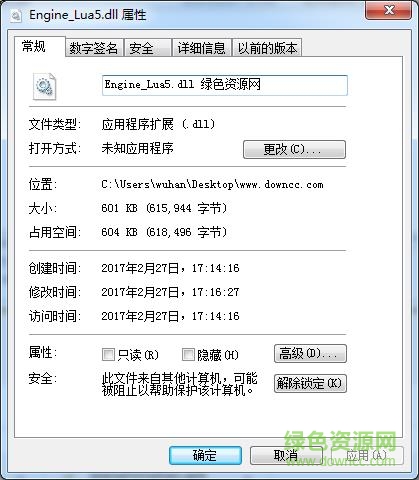Confirm with the 确定 button
419x480 pixels.
point(205,455)
